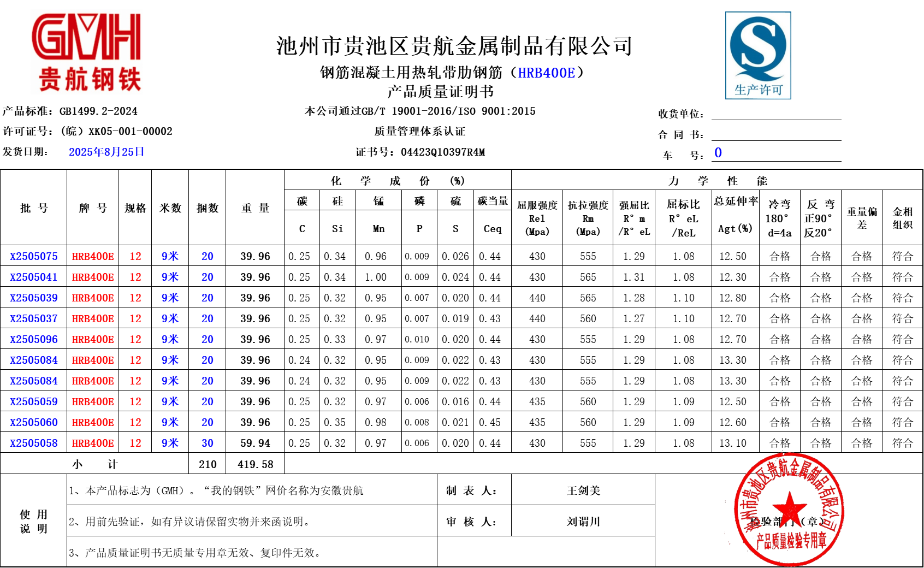Click the 收货单位 blank field
Viewport: 924px width, 568px height.
point(775,114)
